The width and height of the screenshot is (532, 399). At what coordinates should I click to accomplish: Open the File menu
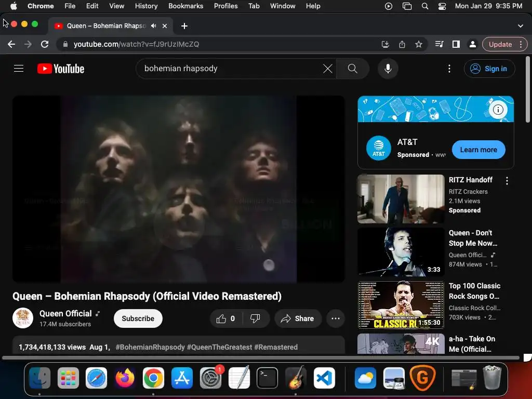click(x=70, y=6)
